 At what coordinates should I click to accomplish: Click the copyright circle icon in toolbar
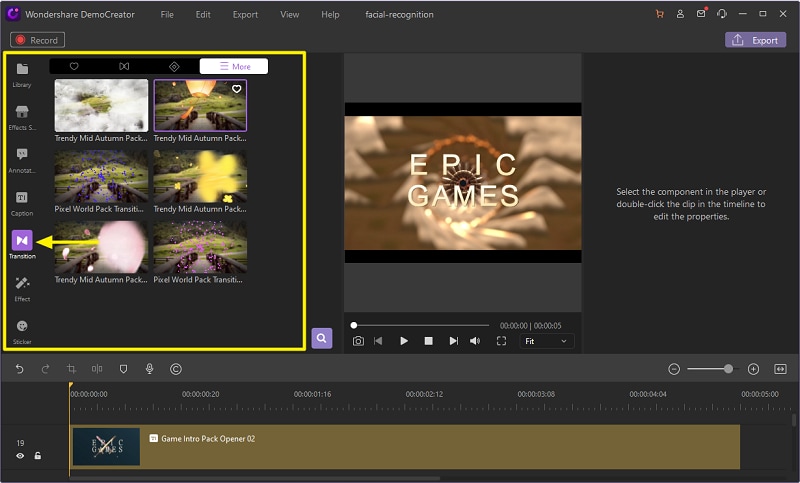pyautogui.click(x=176, y=369)
